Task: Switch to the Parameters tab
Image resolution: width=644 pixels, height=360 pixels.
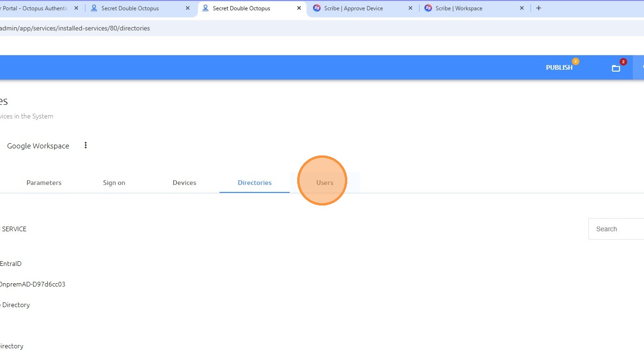Action: coord(44,183)
